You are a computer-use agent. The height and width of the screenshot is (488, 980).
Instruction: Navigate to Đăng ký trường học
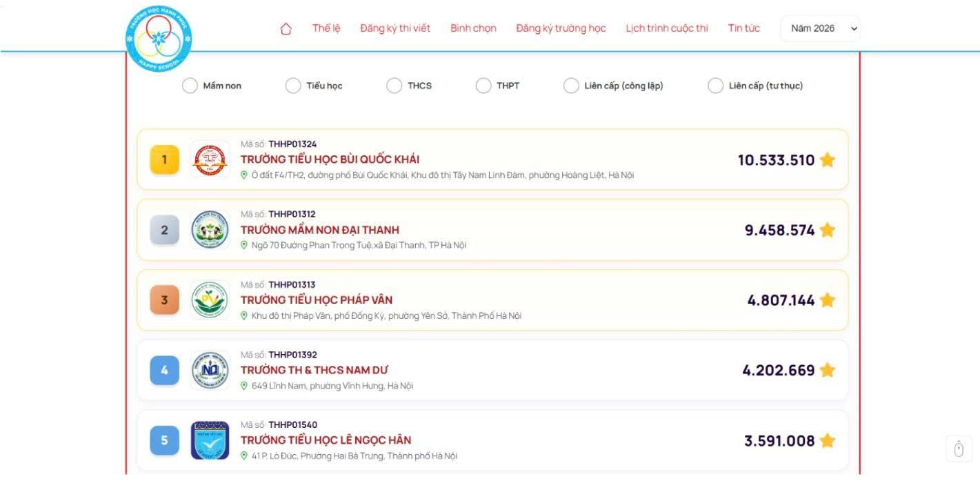(561, 28)
